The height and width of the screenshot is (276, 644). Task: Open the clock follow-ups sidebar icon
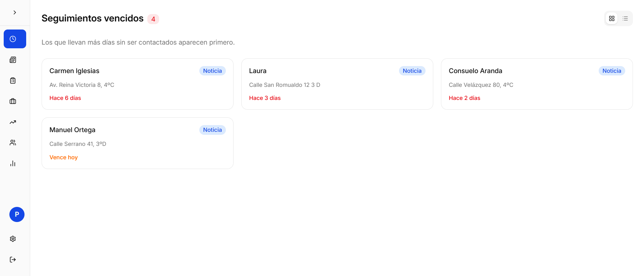pyautogui.click(x=15, y=39)
